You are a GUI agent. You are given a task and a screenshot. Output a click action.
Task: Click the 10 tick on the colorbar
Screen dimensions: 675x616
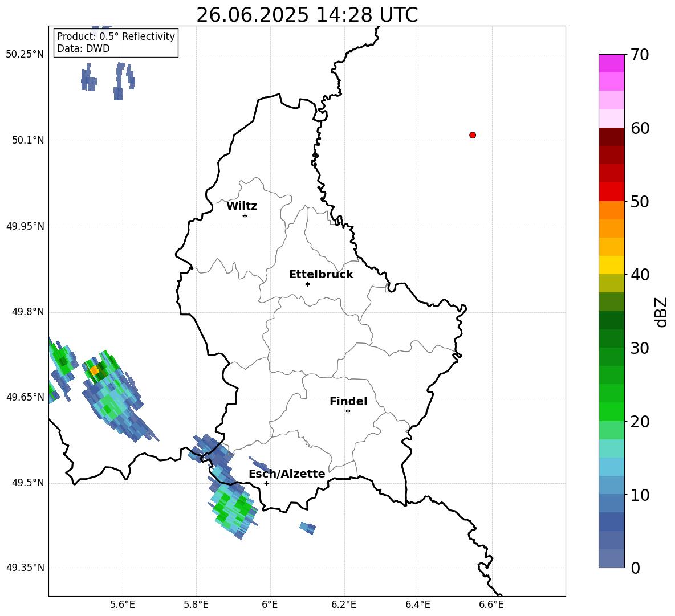coord(640,495)
